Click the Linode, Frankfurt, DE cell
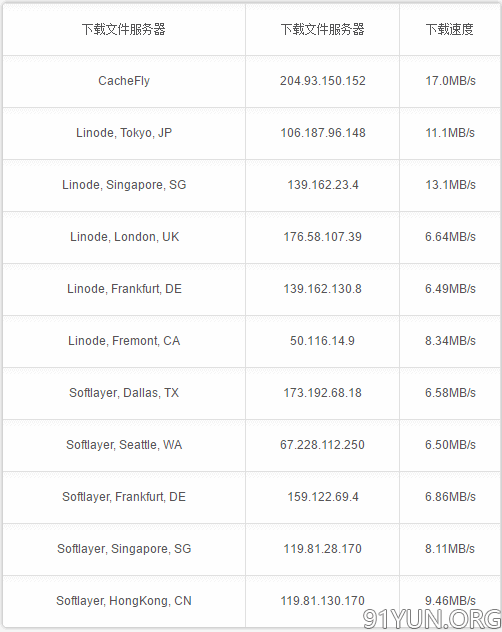Screen dimensions: 502x632 (x=124, y=289)
